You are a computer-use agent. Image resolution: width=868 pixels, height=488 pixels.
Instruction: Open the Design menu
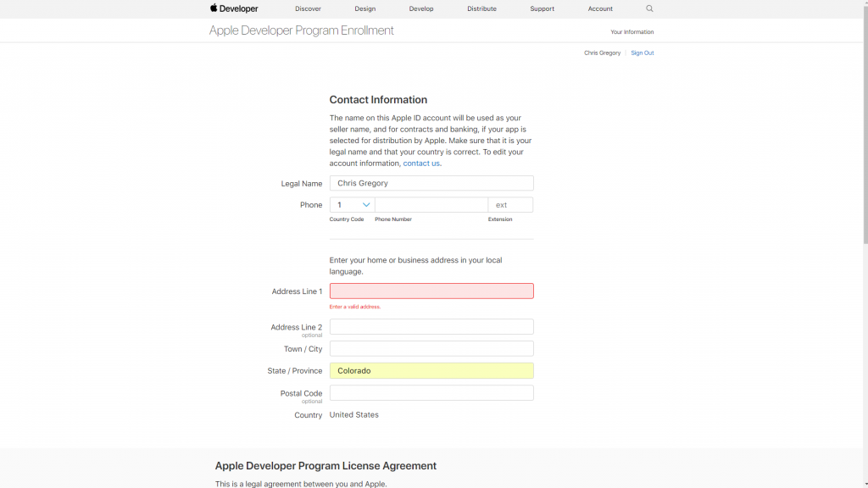pos(364,8)
